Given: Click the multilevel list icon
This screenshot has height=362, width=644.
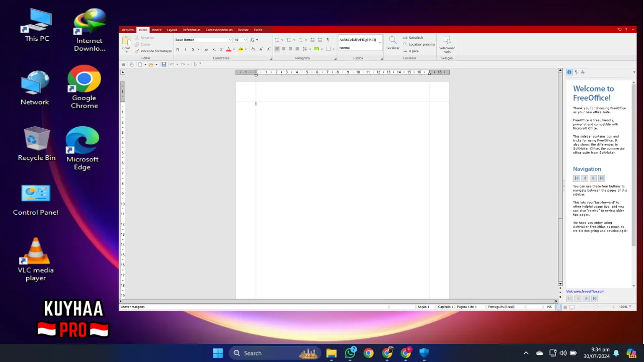Looking at the screenshot, I should point(300,40).
